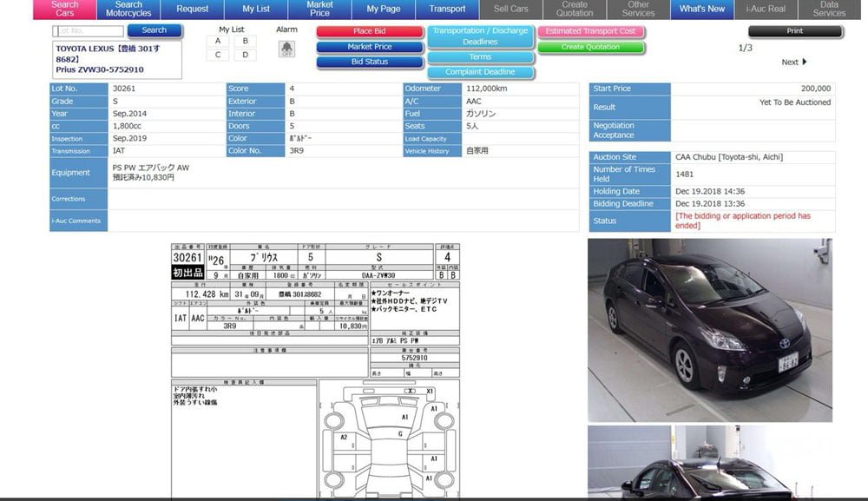
Task: Open the Sell Cars tab
Action: [x=510, y=9]
